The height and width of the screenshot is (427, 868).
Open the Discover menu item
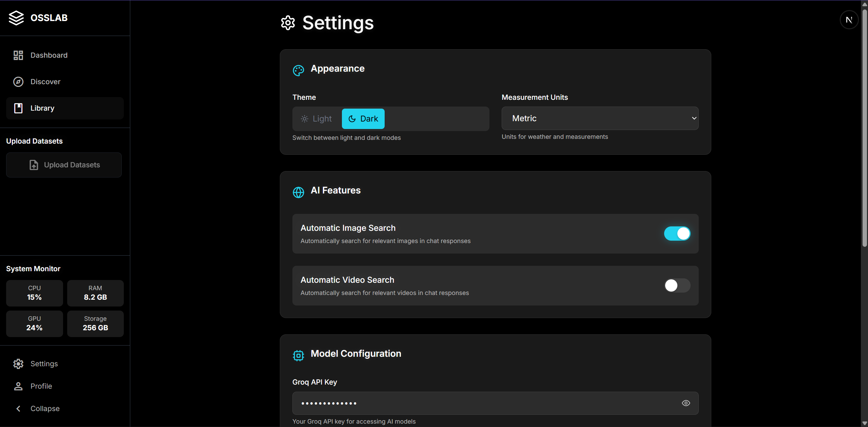(45, 82)
